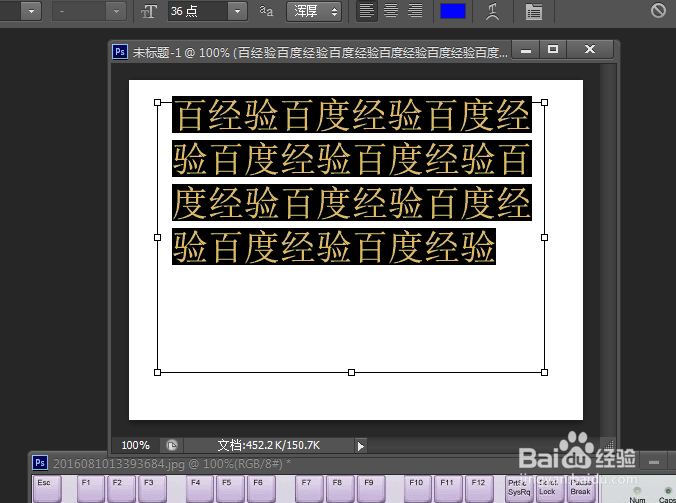Click the Pause Break key in the image

pyautogui.click(x=582, y=488)
